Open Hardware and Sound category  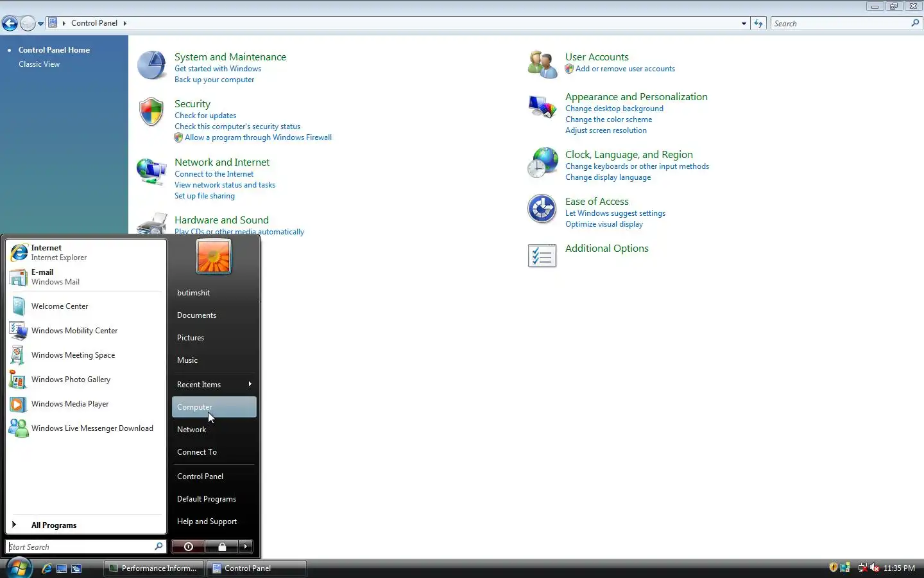[221, 220]
